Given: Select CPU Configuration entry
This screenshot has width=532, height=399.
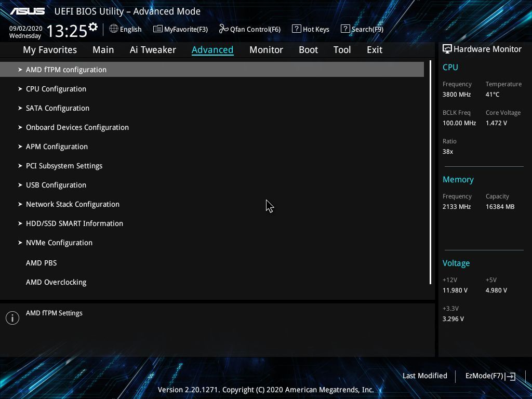Looking at the screenshot, I should [x=56, y=89].
